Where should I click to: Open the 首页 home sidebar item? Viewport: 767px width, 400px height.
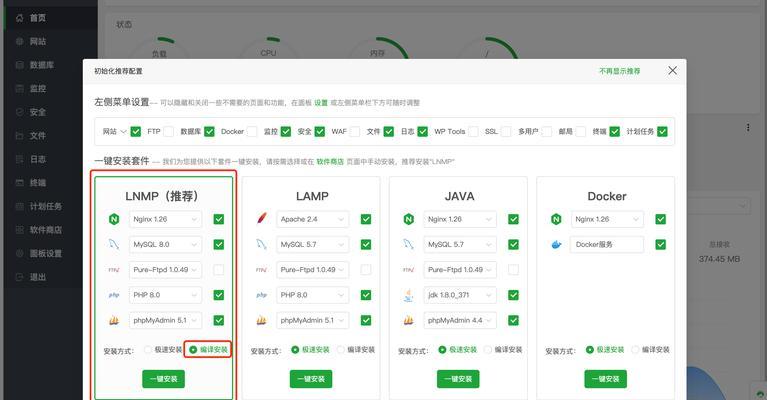[49, 18]
